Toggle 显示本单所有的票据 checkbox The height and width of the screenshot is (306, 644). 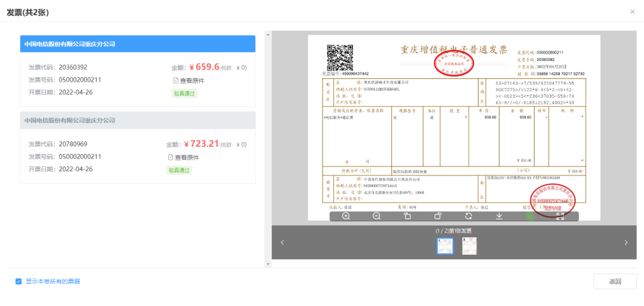[x=18, y=282]
